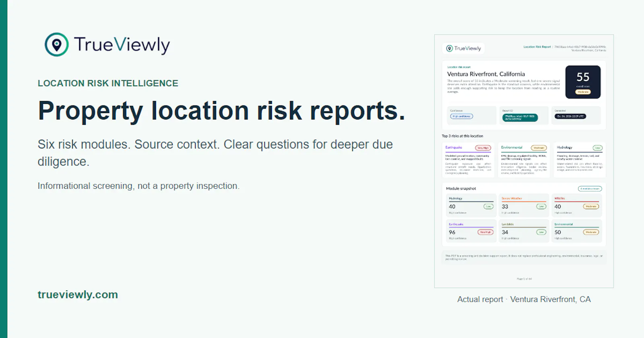
Task: Click the Environmental module score 50
Action: coord(557,232)
